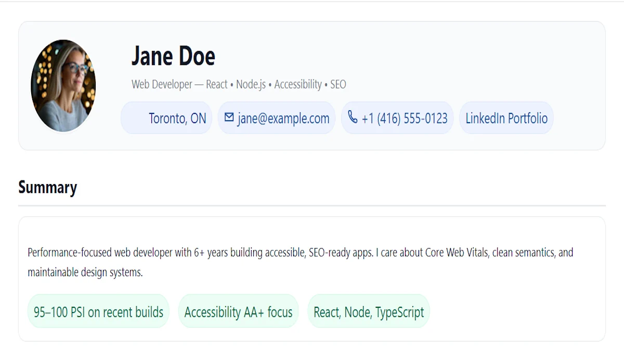Visit the Portfolio link
This screenshot has height=364, width=624.
[x=528, y=119]
